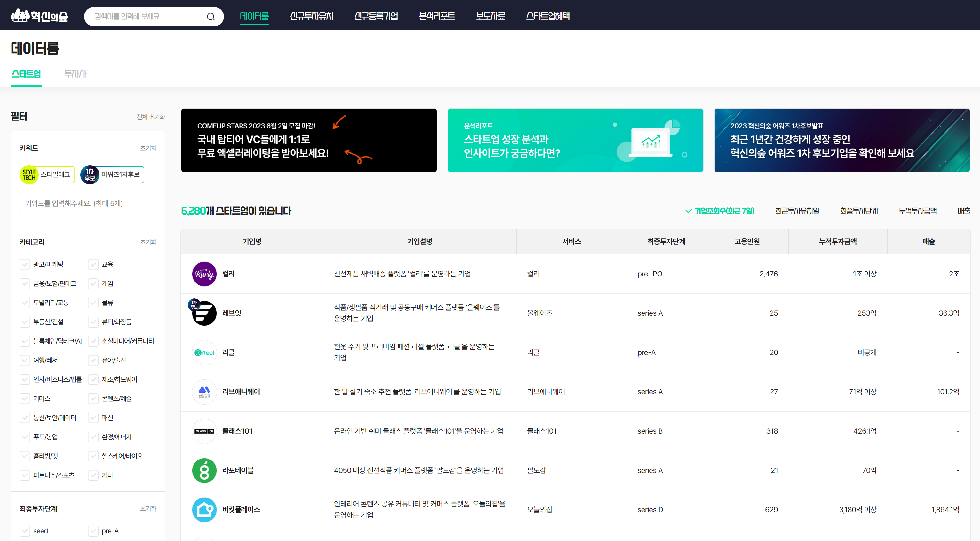The height and width of the screenshot is (541, 980).
Task: Click the 레브잇 company logo
Action: point(204,313)
